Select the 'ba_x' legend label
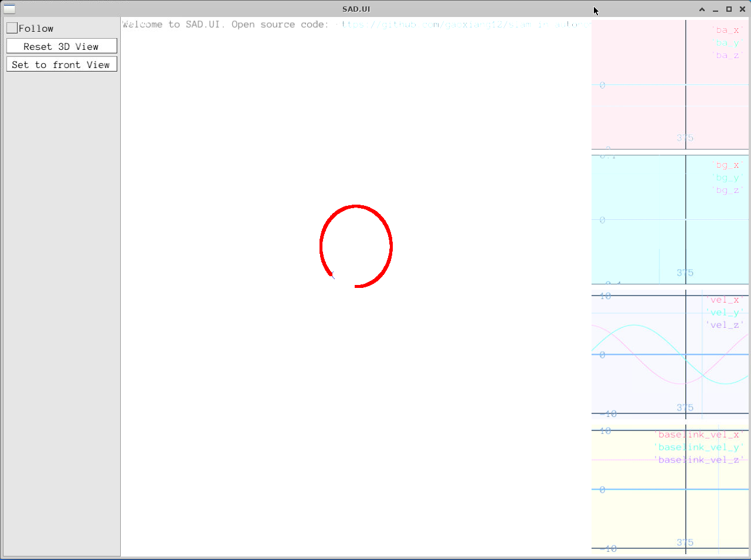The height and width of the screenshot is (560, 751). (x=727, y=30)
